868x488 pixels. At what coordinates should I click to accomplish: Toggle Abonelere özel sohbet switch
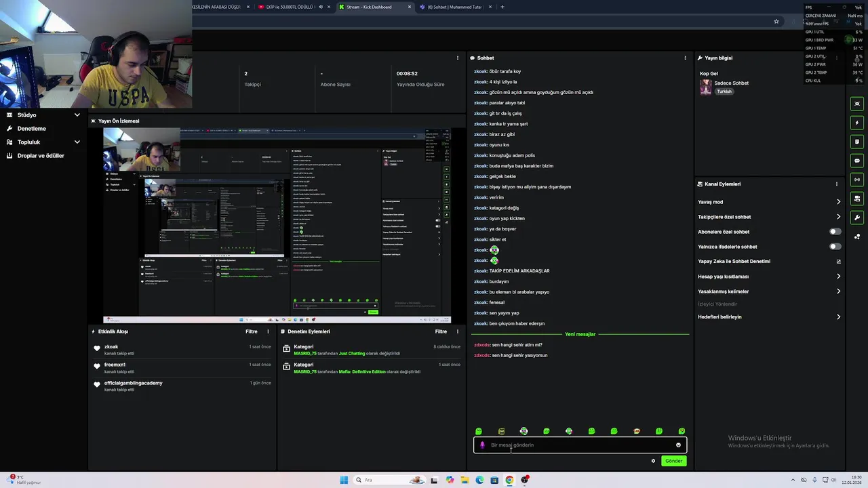(x=835, y=232)
